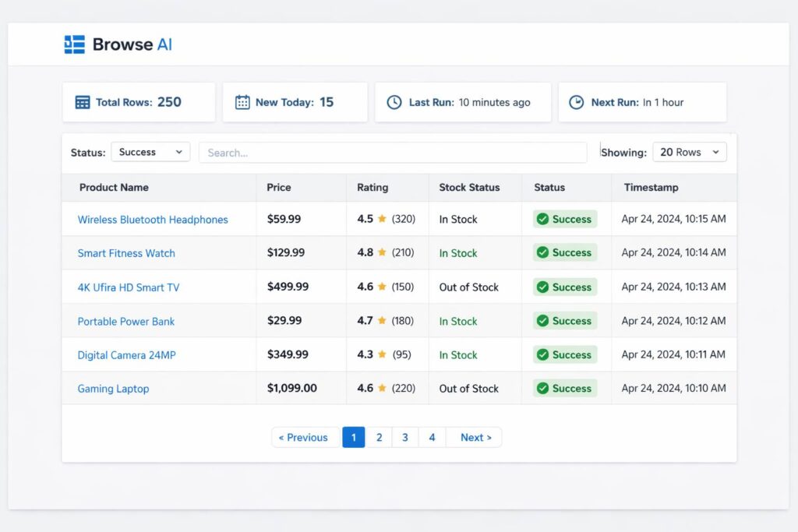Viewport: 798px width, 532px height.
Task: Open the Status filter dropdown
Action: click(150, 152)
